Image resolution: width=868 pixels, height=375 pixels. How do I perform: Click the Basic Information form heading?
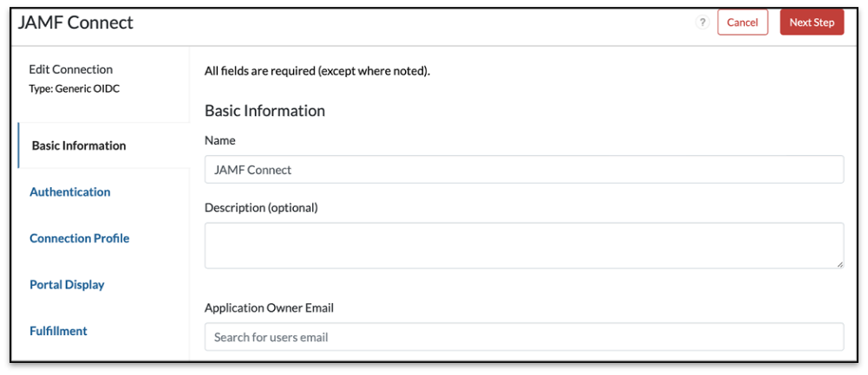(264, 111)
